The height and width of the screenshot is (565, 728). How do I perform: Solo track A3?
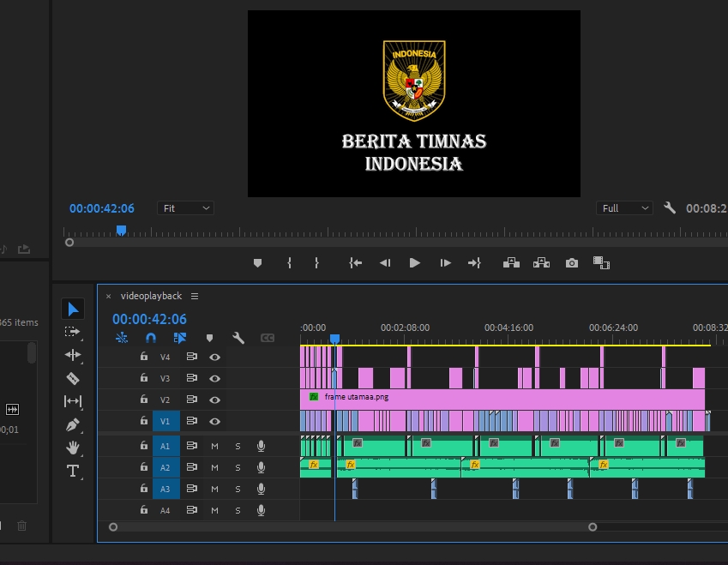point(238,489)
